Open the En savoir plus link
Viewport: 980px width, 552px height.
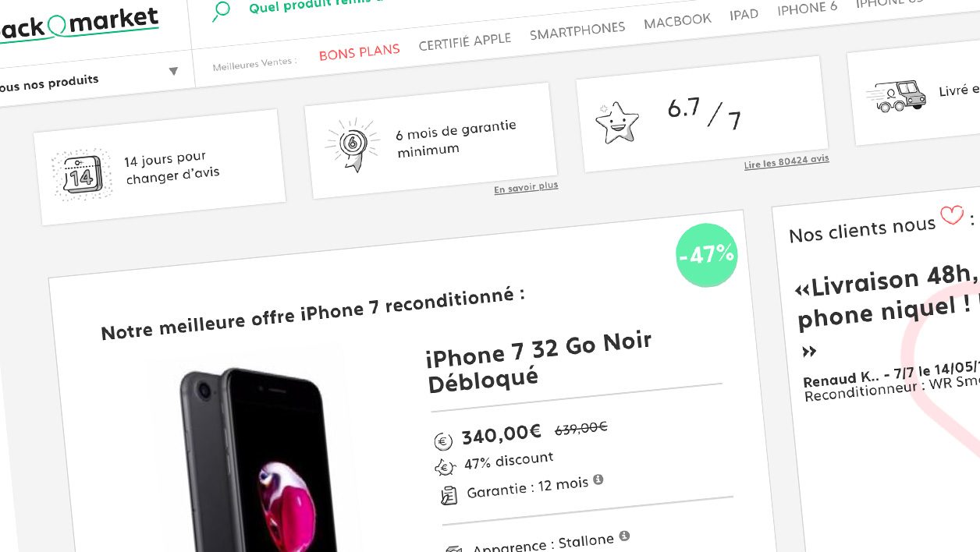(x=526, y=188)
